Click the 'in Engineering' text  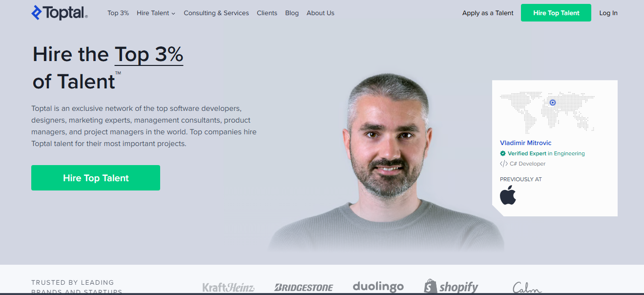click(566, 153)
